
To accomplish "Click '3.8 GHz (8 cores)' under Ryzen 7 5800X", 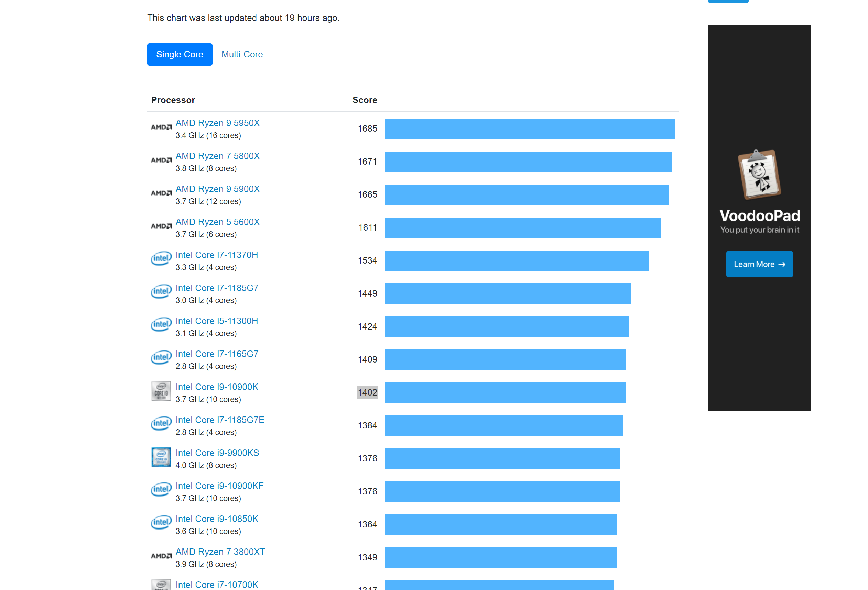I will [x=206, y=169].
